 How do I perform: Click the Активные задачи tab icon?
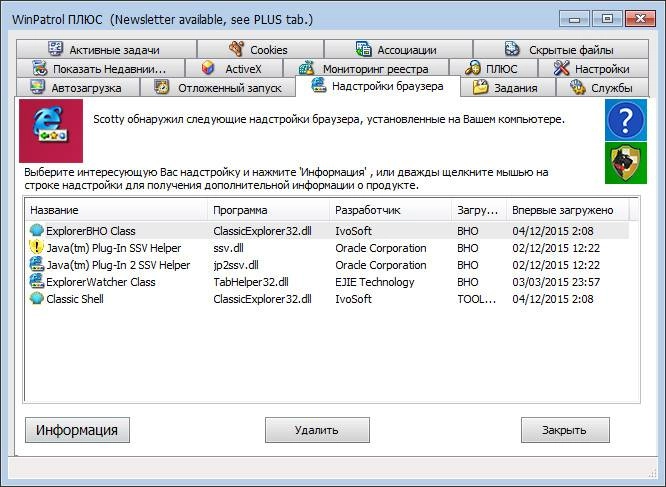click(x=56, y=49)
